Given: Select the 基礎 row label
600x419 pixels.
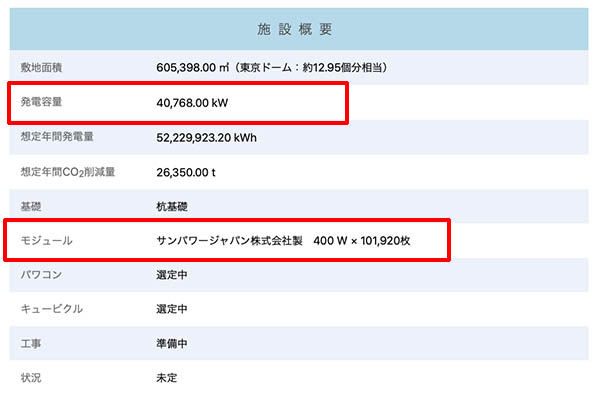Looking at the screenshot, I should point(31,206).
